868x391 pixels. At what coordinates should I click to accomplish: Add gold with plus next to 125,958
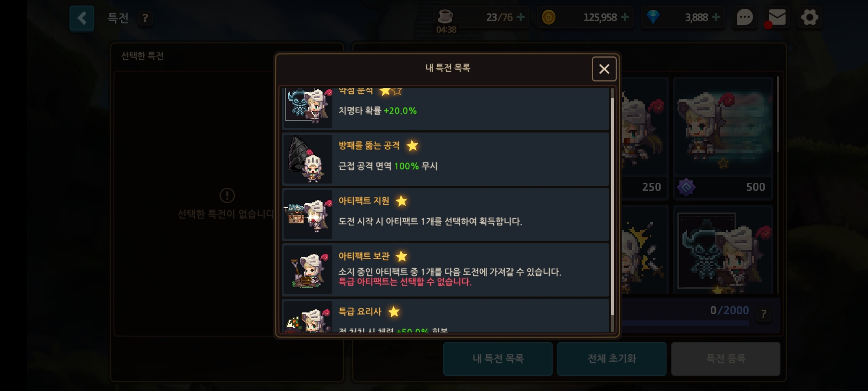[625, 17]
